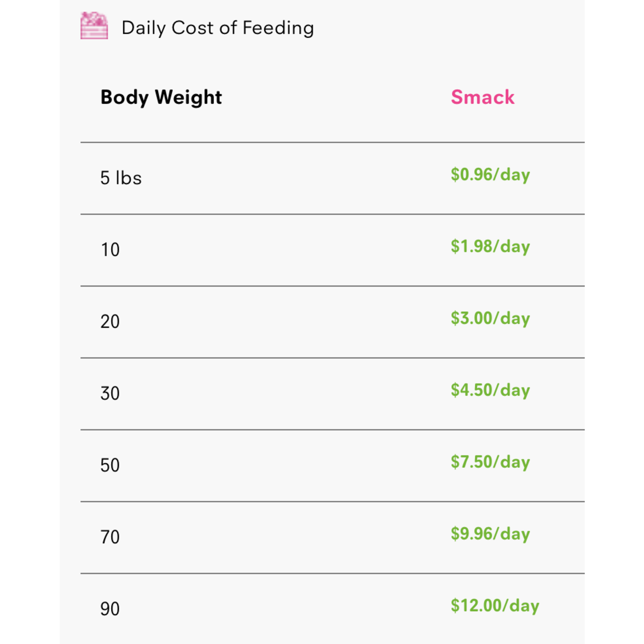
Task: Click the pink Smack column header
Action: pyautogui.click(x=483, y=97)
